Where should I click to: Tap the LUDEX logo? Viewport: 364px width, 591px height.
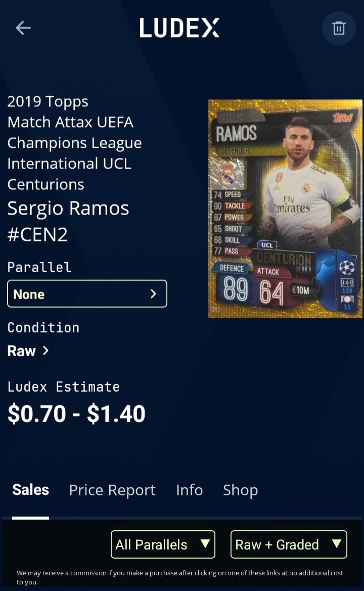coord(179,28)
